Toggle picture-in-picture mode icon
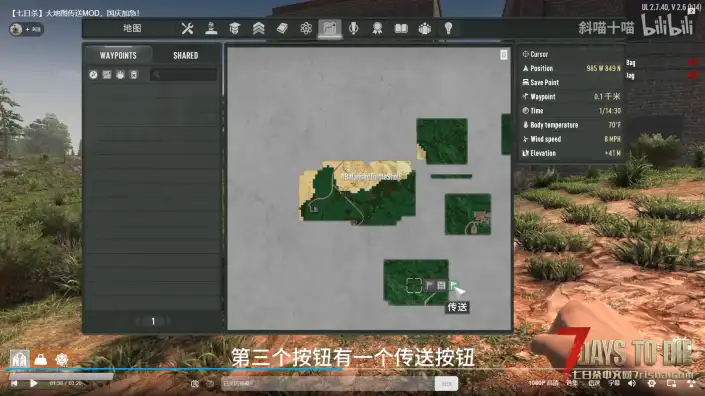This screenshot has height=396, width=705. click(x=671, y=383)
